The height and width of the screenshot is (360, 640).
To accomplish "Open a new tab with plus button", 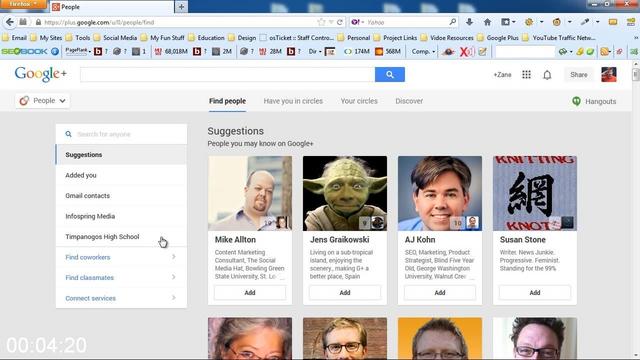I will point(181,7).
